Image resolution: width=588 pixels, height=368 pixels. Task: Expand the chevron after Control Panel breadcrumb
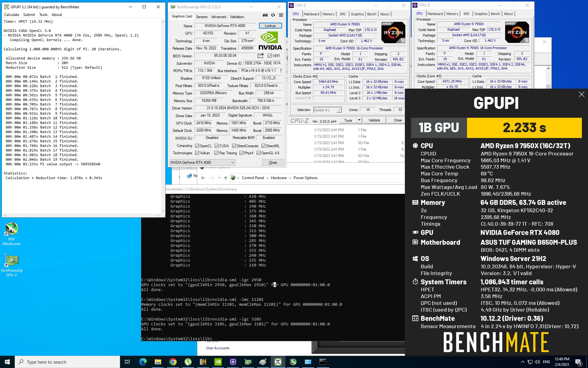267,178
